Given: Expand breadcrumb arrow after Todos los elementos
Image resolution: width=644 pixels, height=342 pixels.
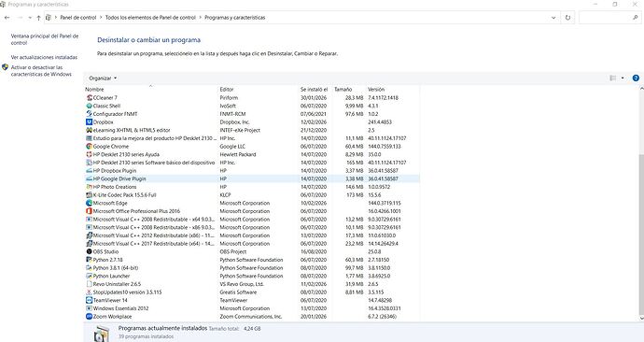Looking at the screenshot, I should pyautogui.click(x=201, y=18).
